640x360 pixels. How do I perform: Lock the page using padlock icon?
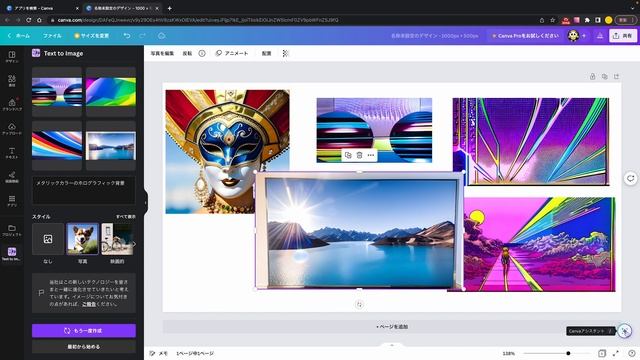[x=592, y=76]
